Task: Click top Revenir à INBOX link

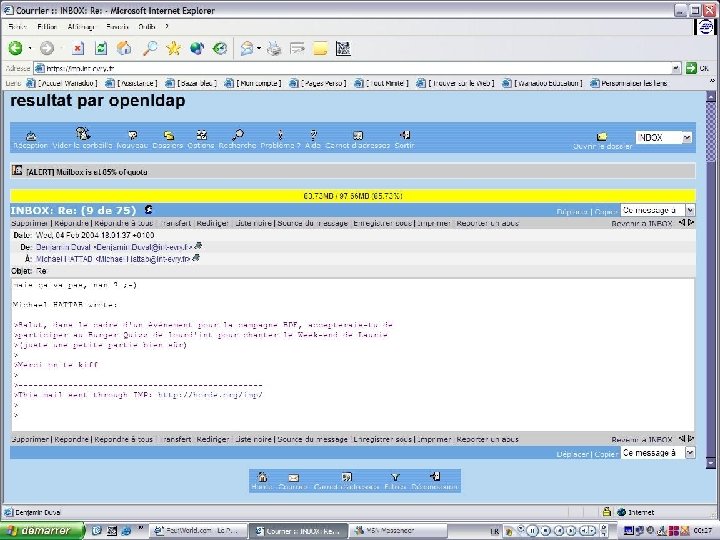Action: [641, 224]
